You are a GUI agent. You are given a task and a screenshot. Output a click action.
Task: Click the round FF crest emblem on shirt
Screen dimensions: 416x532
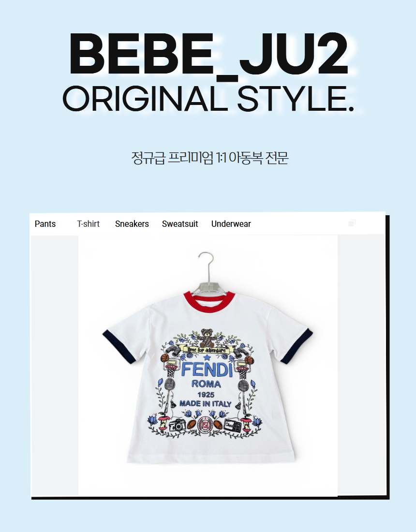coord(205,426)
